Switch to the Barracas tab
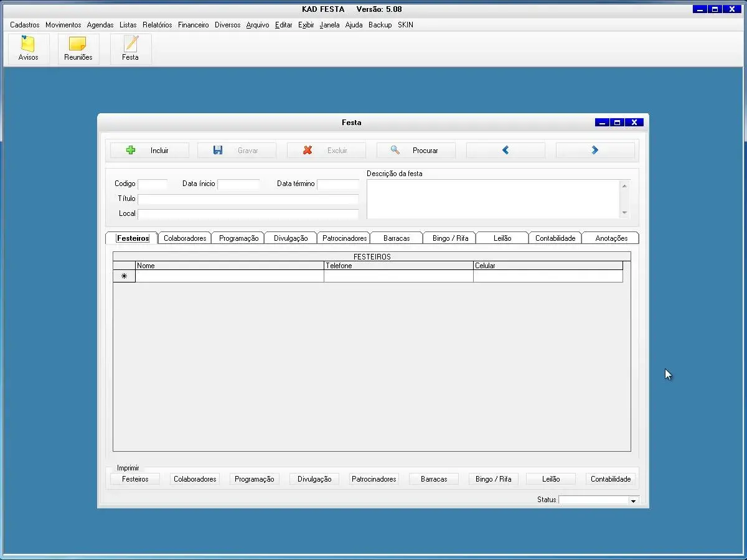The width and height of the screenshot is (747, 560). pos(397,238)
